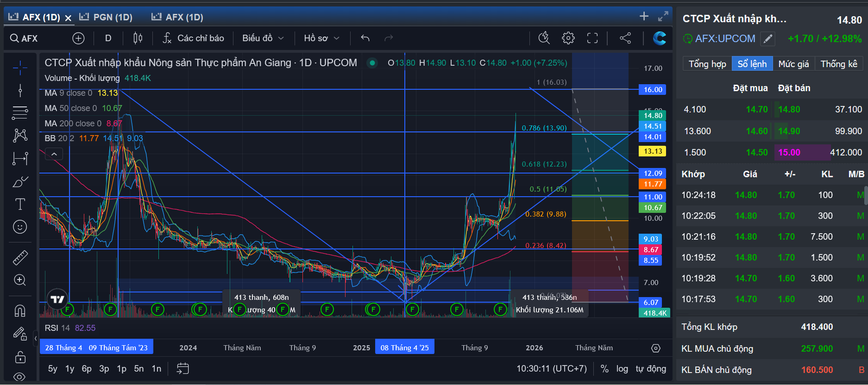Set the range to 5y
This screenshot has width=868, height=385.
point(53,369)
